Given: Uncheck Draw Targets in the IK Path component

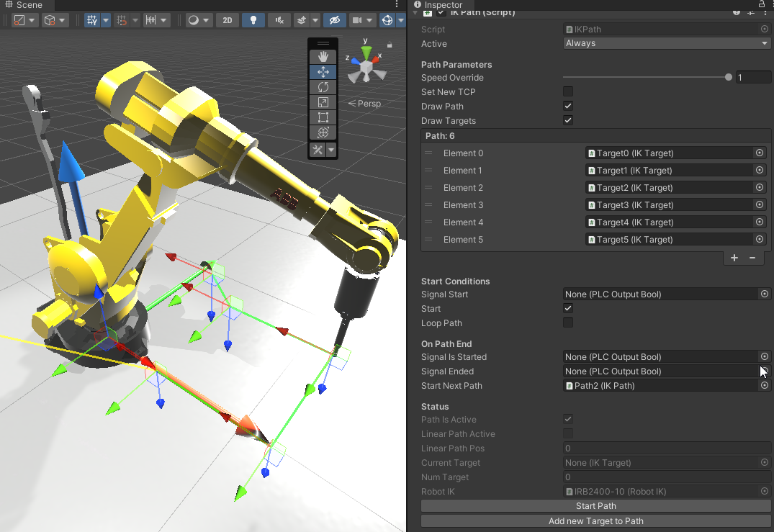Looking at the screenshot, I should click(568, 120).
